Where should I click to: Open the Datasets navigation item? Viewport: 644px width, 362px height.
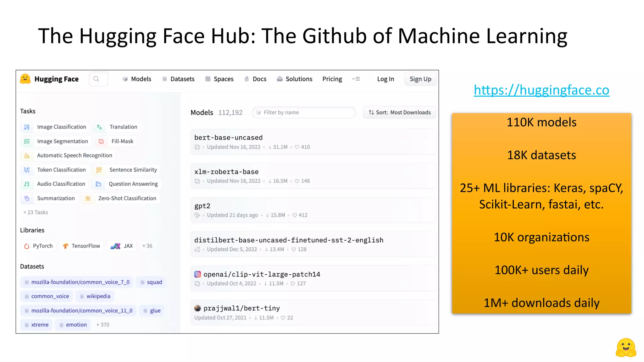178,79
